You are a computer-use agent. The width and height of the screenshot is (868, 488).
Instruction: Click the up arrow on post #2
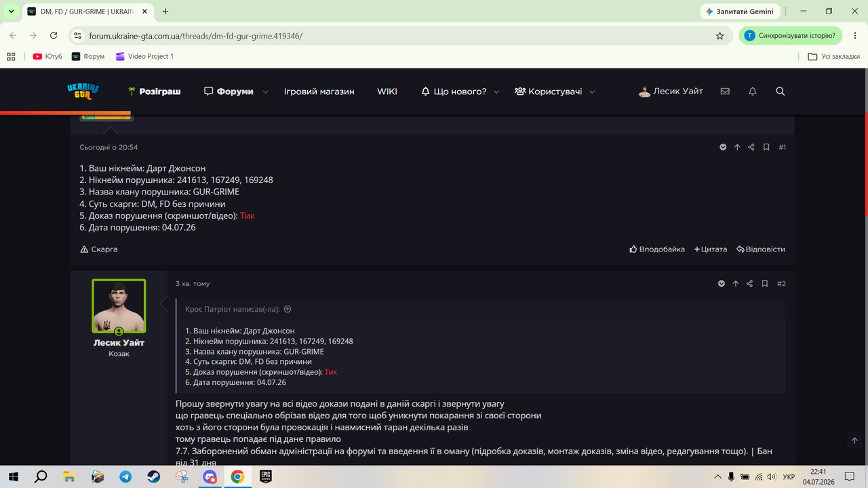click(x=736, y=283)
